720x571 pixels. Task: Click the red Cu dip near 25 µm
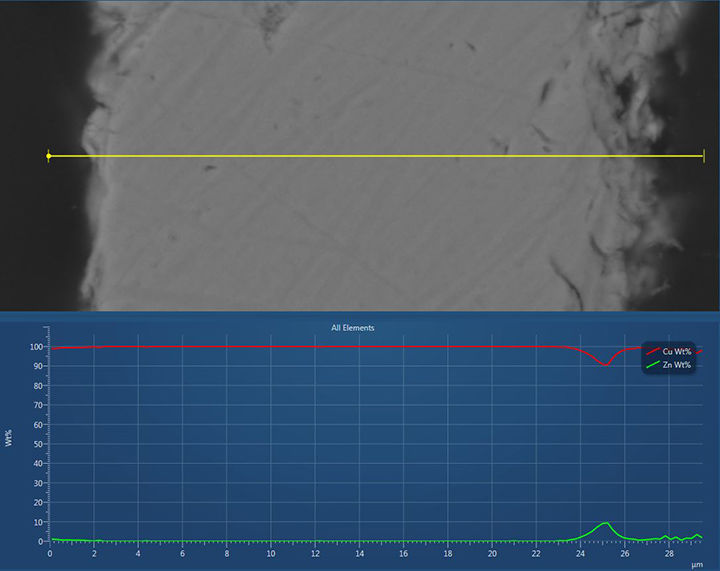[604, 364]
